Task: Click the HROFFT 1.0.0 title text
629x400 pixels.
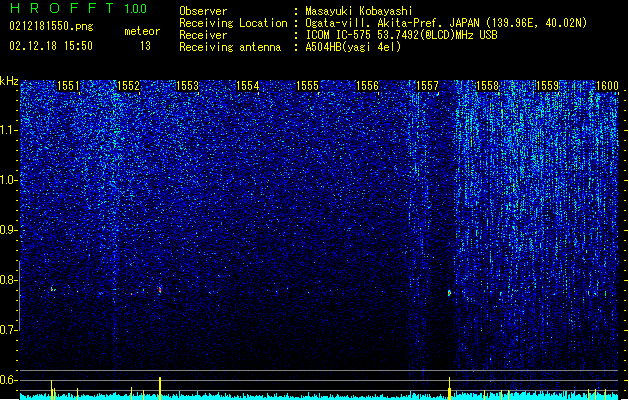Action: coord(78,8)
